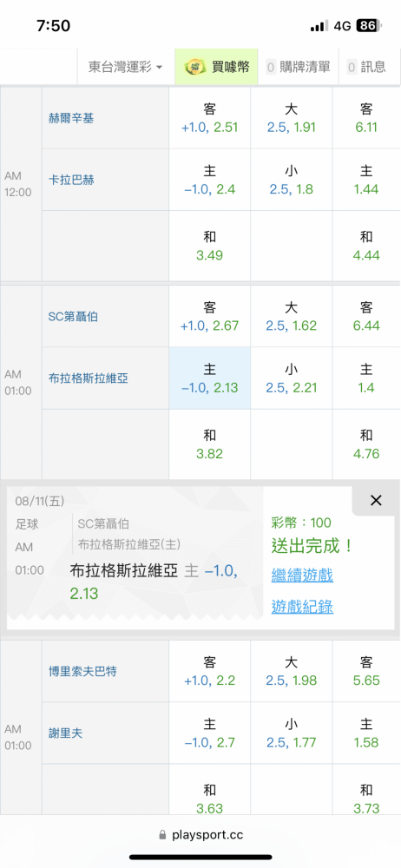Pick under 2.5 at odds 2.21

292,378
